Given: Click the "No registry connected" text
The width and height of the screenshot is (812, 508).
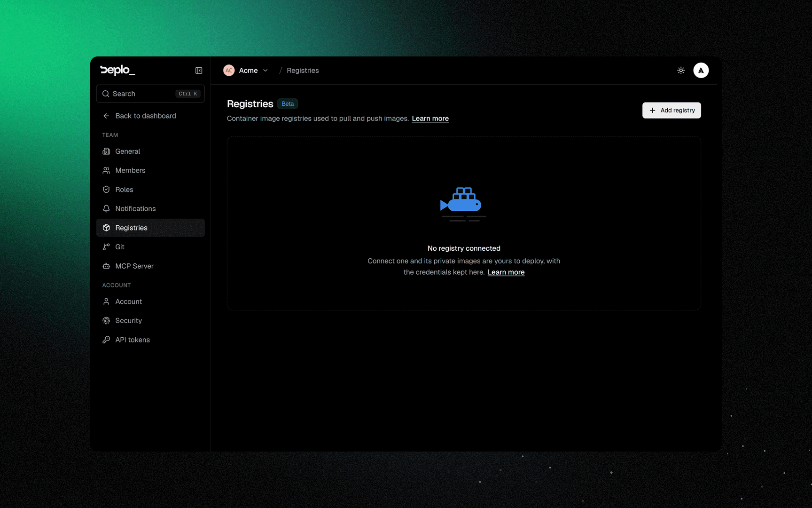Looking at the screenshot, I should coord(464,248).
